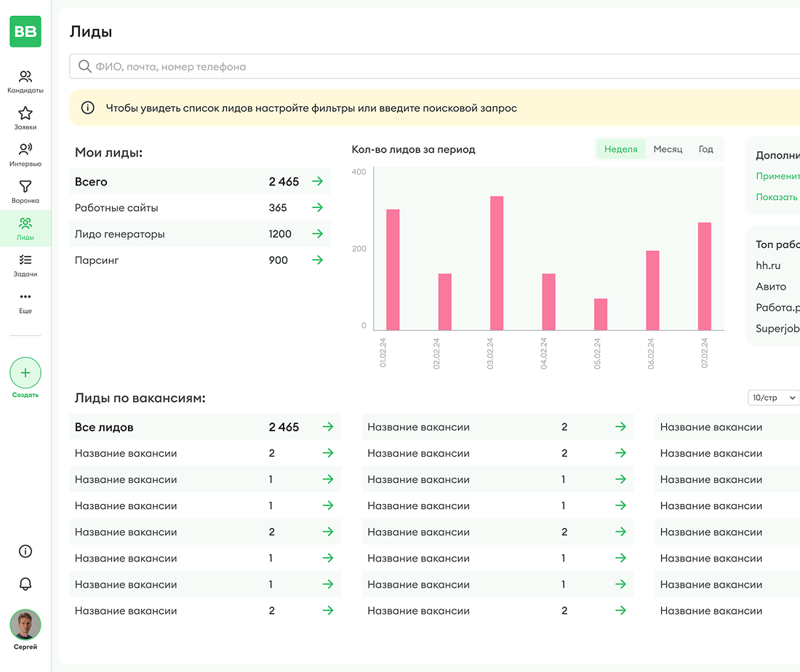
Task: Open the Все лидов row
Action: 205,427
